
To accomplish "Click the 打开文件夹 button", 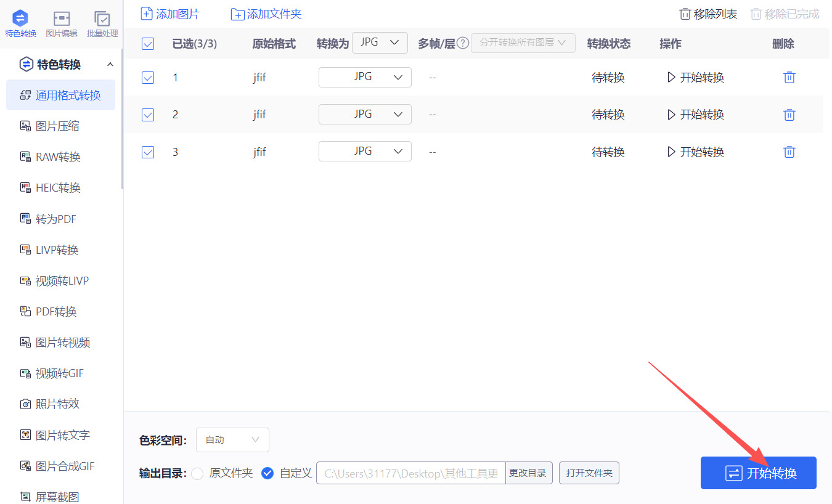I will [589, 473].
